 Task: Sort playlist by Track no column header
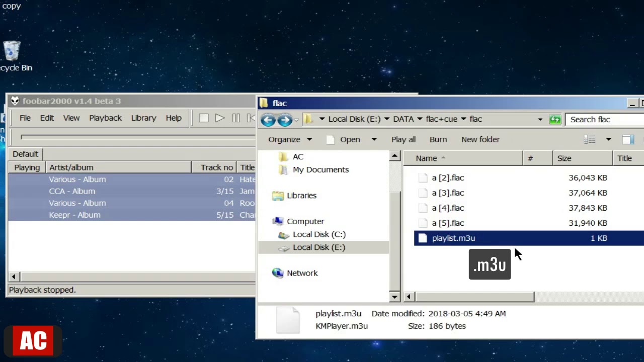click(x=214, y=167)
